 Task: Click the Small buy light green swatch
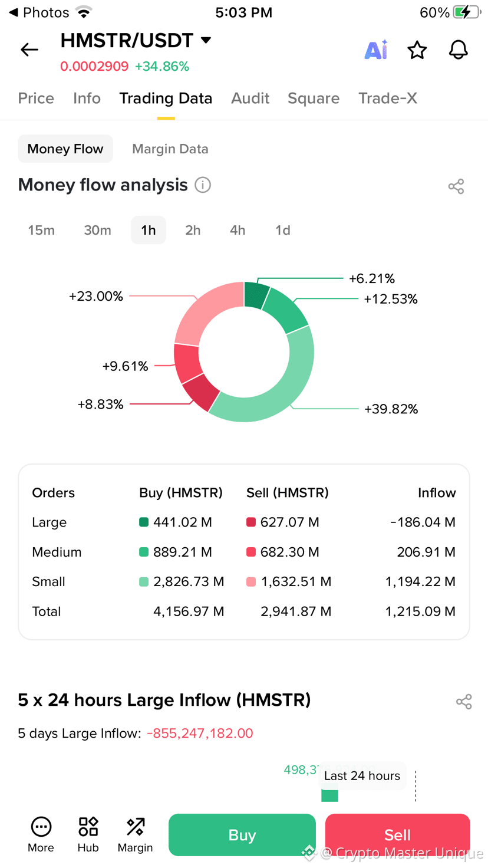144,581
